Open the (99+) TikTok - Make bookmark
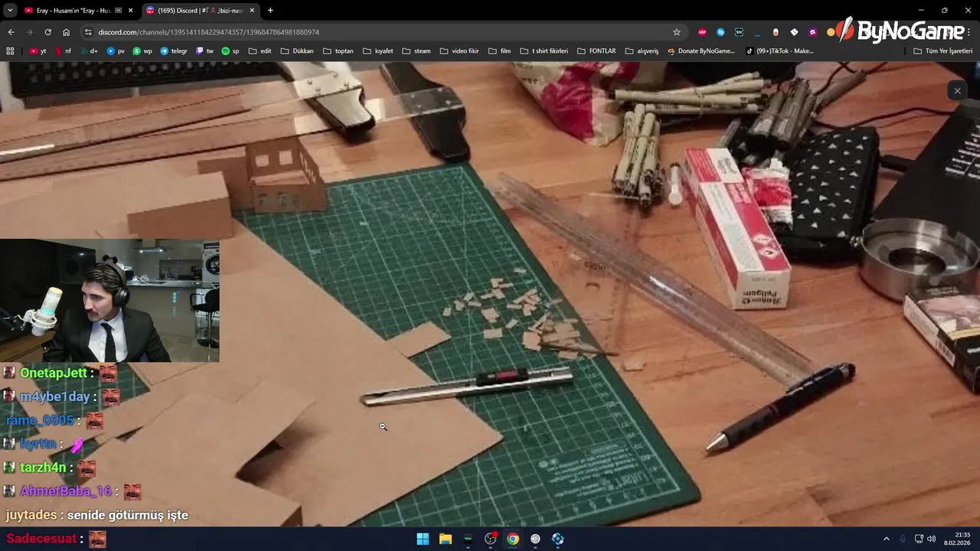This screenshot has height=551, width=980. [779, 51]
